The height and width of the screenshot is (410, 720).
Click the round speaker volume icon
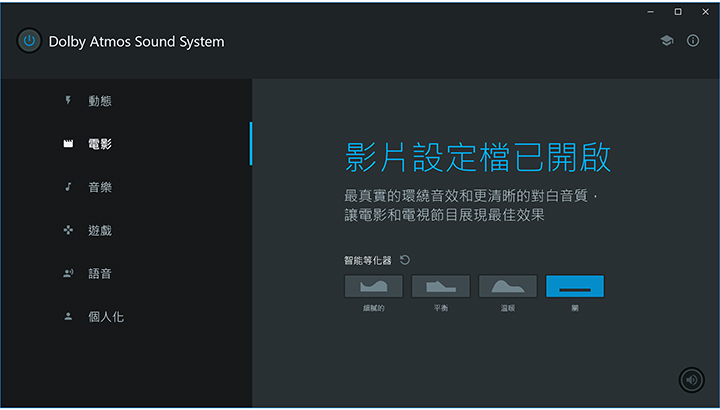(x=692, y=380)
